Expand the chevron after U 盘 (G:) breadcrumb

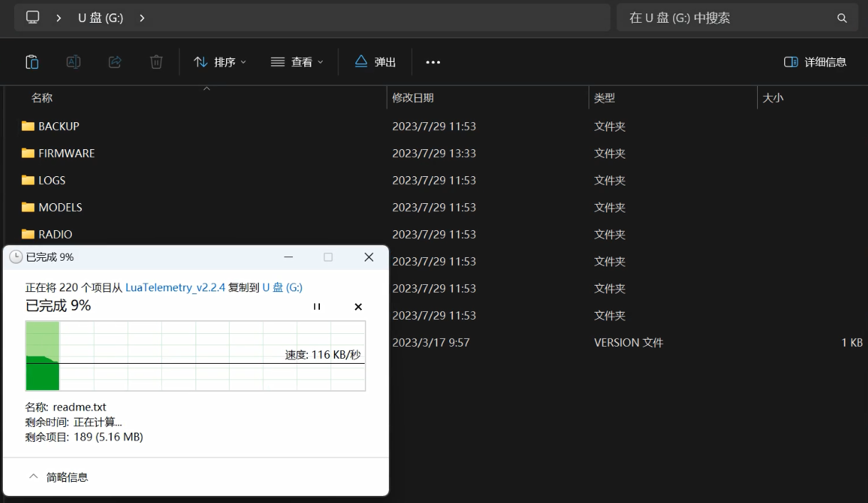tap(142, 18)
